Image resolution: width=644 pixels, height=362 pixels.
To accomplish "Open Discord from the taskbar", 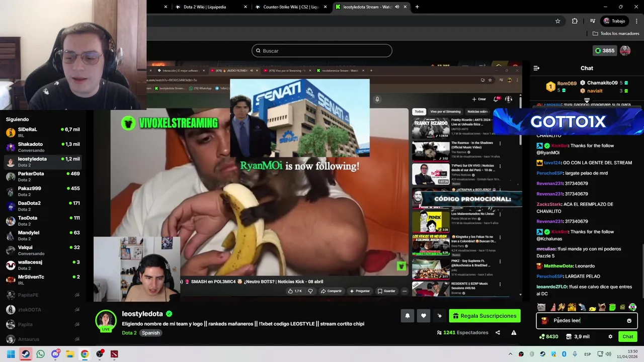I will tap(55, 354).
